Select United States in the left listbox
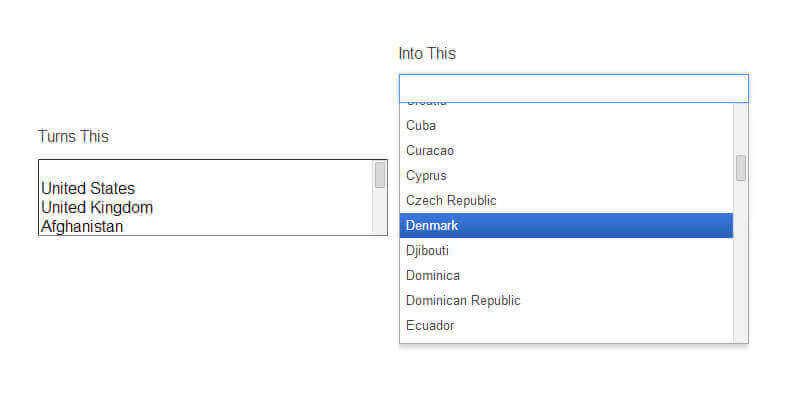The width and height of the screenshot is (800, 400). (x=88, y=188)
